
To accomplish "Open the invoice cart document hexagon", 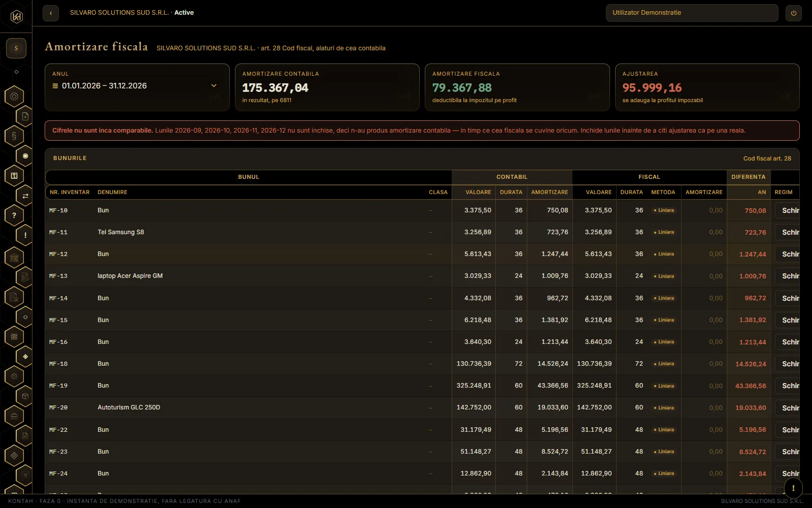I will [14, 297].
